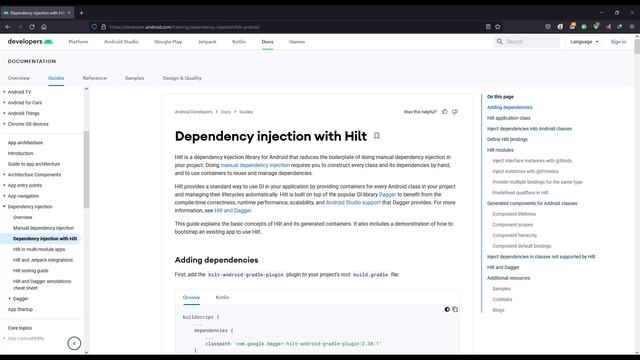Switch to the Overview documentation tab
The height and width of the screenshot is (360, 640).
point(19,78)
